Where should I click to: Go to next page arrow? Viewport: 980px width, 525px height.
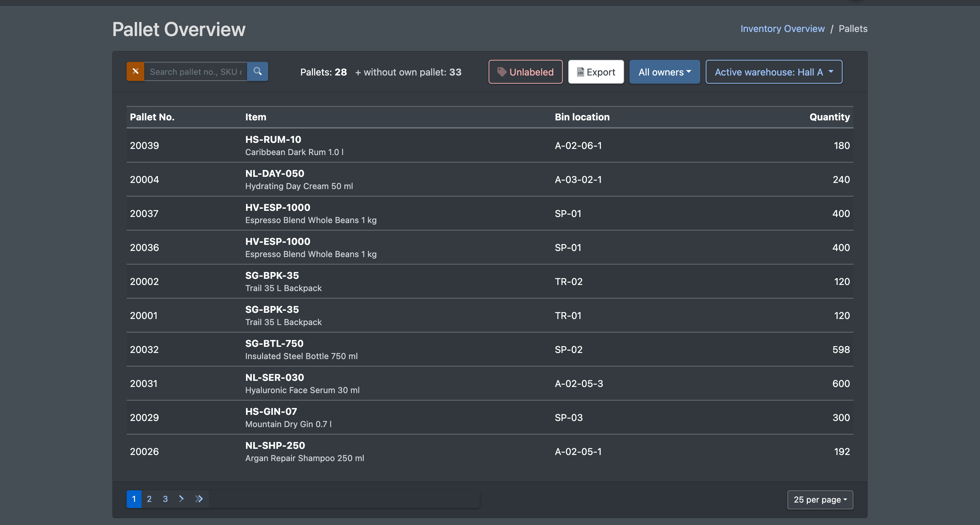(x=181, y=499)
